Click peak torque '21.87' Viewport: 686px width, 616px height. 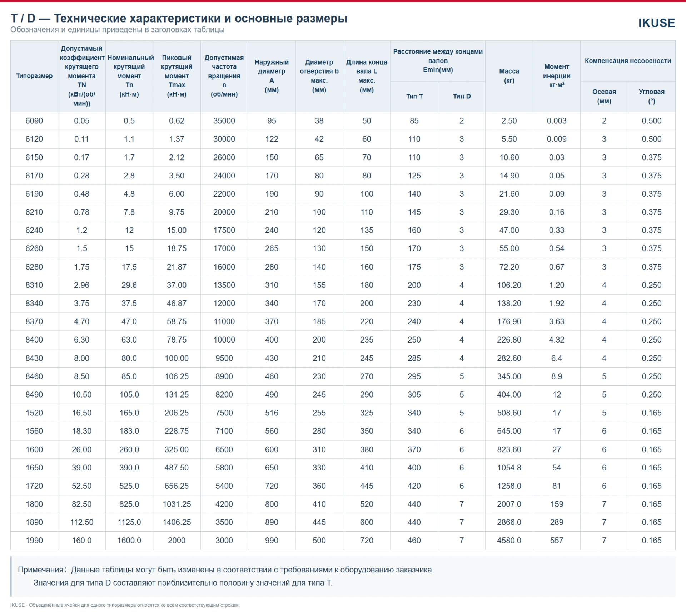(177, 267)
